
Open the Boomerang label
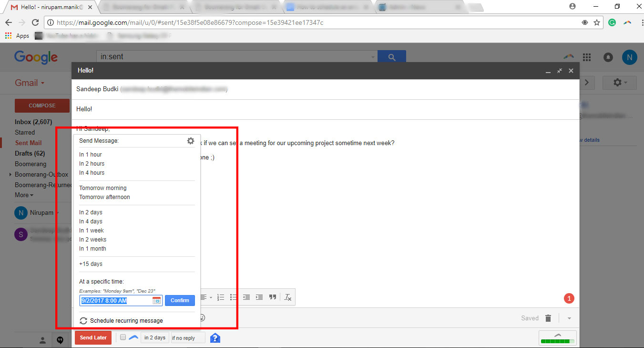[x=31, y=164]
